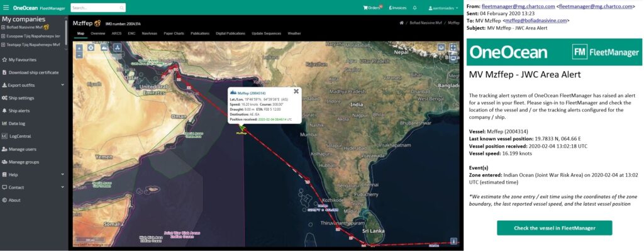The image size is (644, 251).
Task: Zoom in on the map
Action: click(x=79, y=48)
